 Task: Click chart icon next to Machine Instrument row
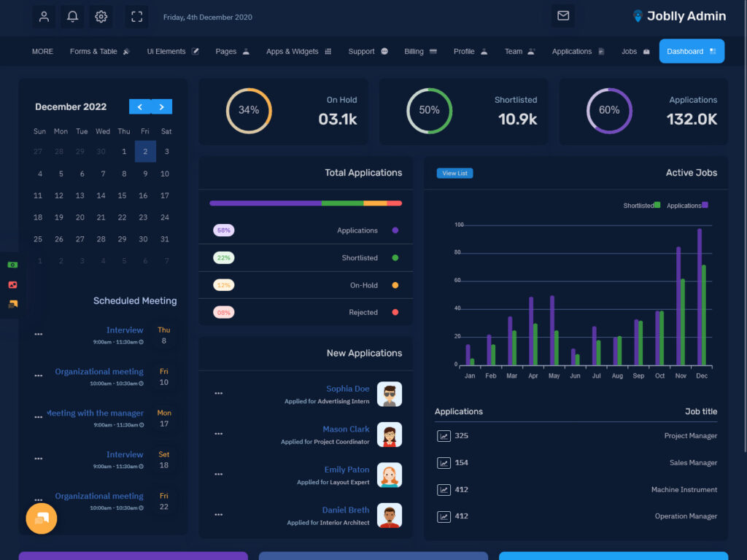coord(444,489)
